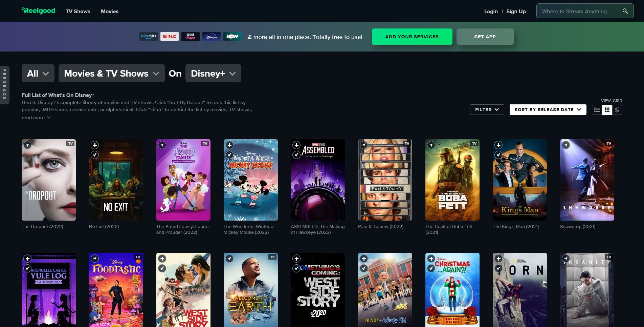
Task: Click the Prime Video service logo
Action: [148, 36]
